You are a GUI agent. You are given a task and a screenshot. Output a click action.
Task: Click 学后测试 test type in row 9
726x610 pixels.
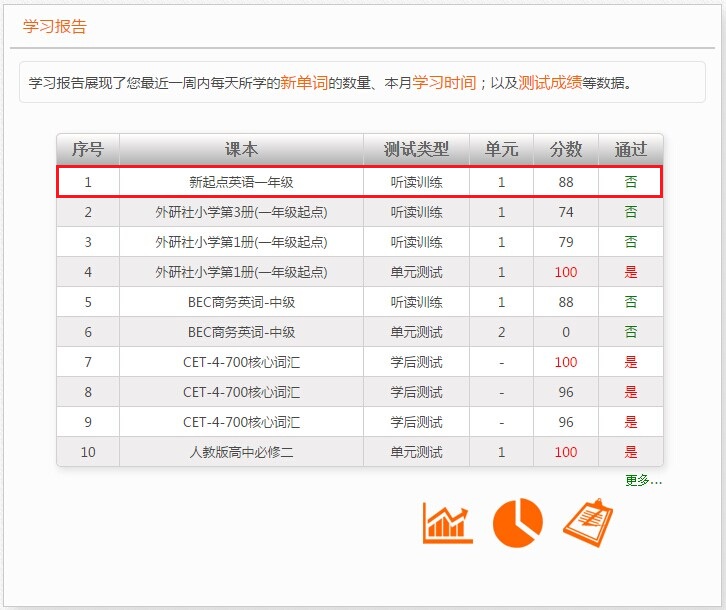coord(416,422)
